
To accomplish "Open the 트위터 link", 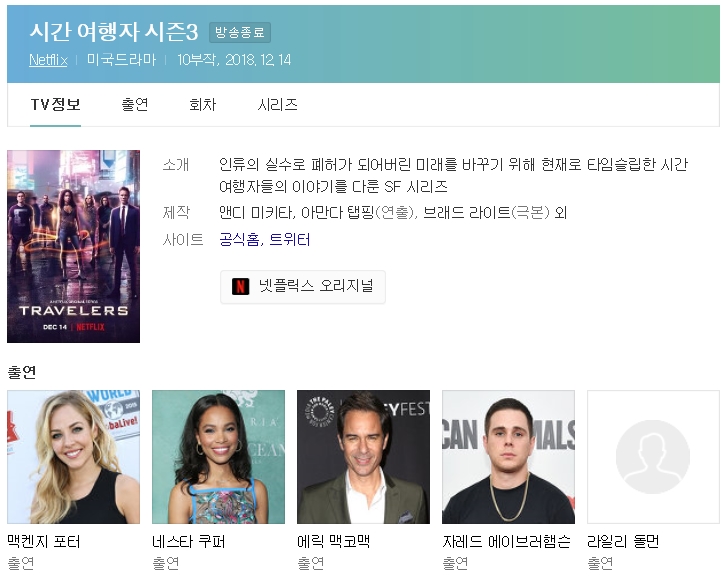I will (x=290, y=240).
